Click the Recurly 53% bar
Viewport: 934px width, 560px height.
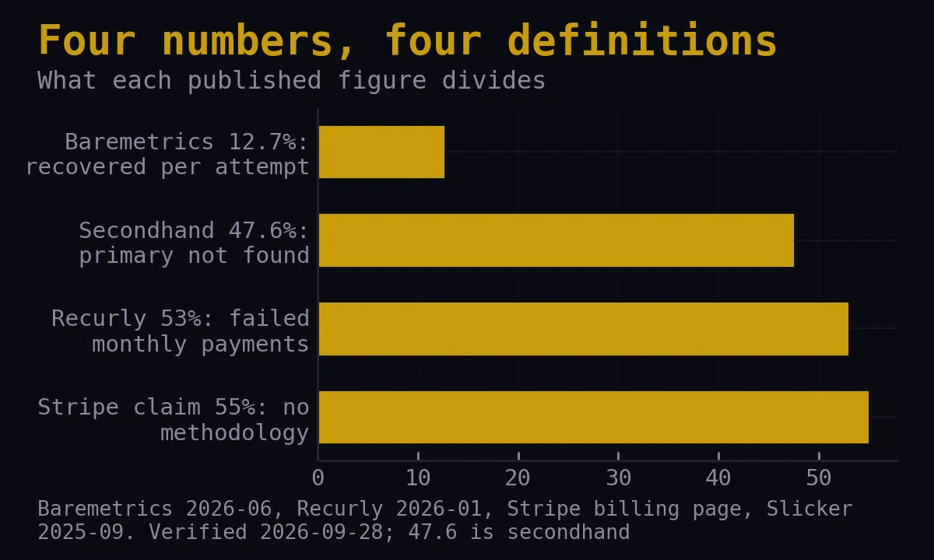[x=584, y=329]
